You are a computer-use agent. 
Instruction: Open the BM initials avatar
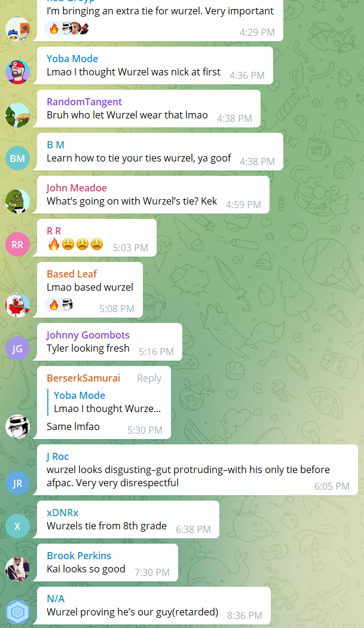[17, 158]
